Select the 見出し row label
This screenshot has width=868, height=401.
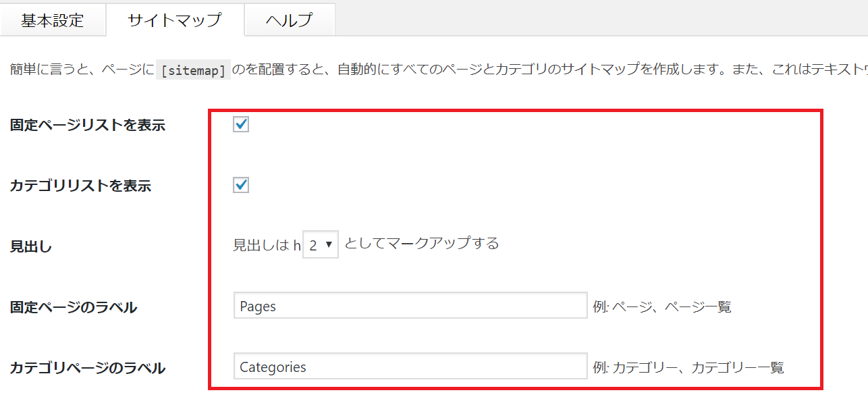tap(31, 246)
